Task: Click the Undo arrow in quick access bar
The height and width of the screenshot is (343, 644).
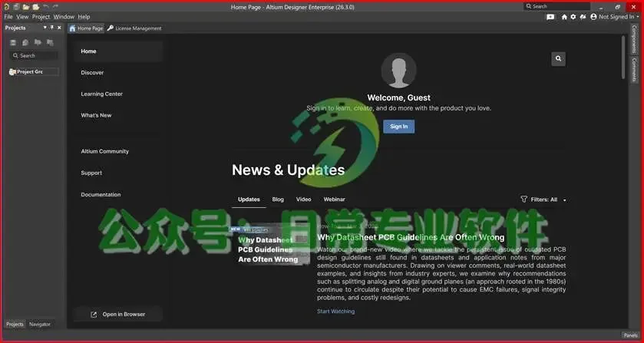Action: [45, 7]
